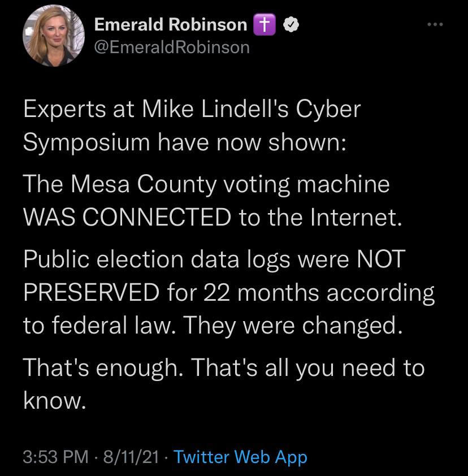Open Emerald Robinson's profile photo
Screen dimensions: 468x476
coord(49,36)
